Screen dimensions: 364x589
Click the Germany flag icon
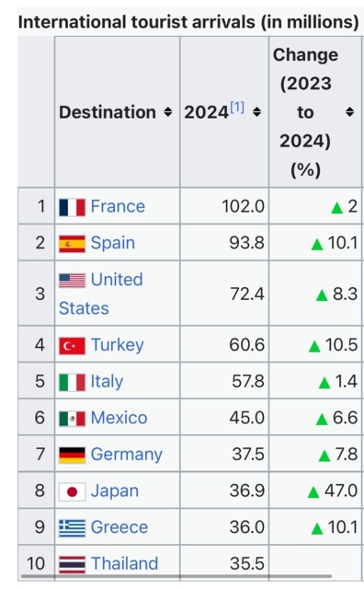pyautogui.click(x=72, y=456)
